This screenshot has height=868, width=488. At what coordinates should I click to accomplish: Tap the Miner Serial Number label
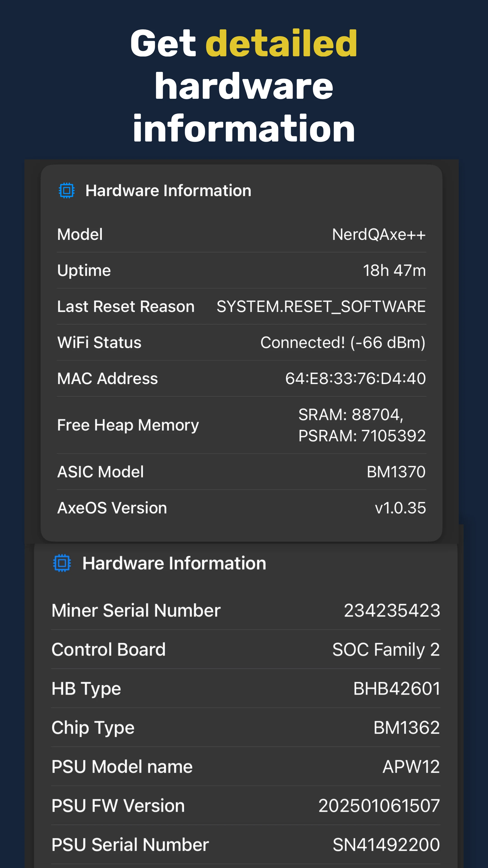coord(136,611)
